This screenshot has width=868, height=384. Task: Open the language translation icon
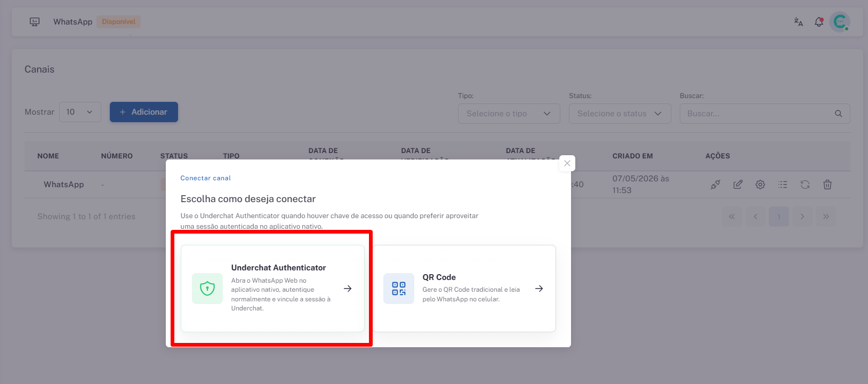(798, 22)
